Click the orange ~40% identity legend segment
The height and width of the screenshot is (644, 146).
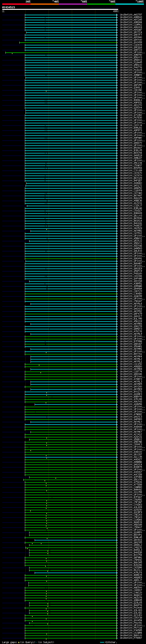coord(45,4)
